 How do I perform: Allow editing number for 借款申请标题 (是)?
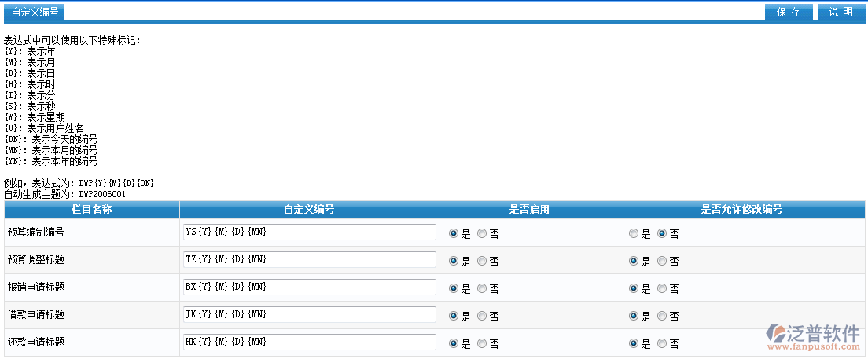tap(633, 316)
